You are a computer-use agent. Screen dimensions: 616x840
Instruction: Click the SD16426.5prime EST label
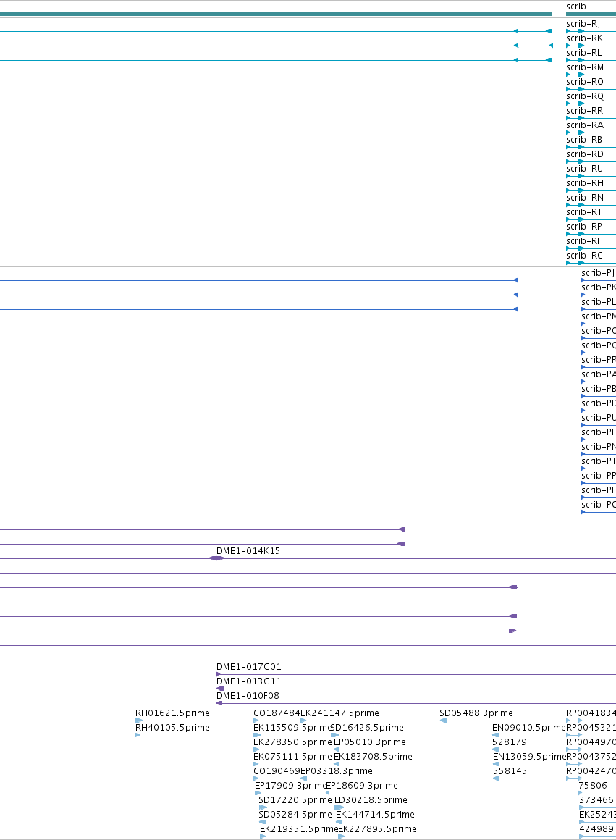tap(368, 728)
